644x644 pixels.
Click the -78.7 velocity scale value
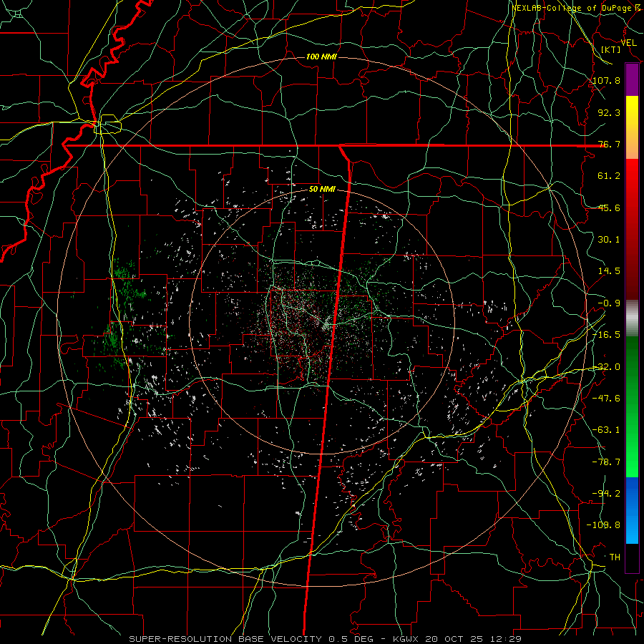[607, 462]
